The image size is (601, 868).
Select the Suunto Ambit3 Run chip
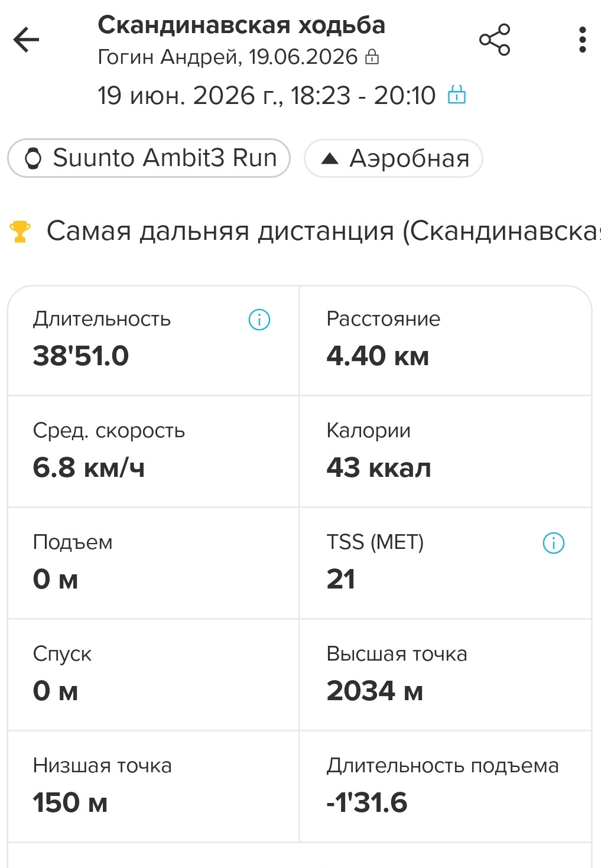(x=149, y=158)
